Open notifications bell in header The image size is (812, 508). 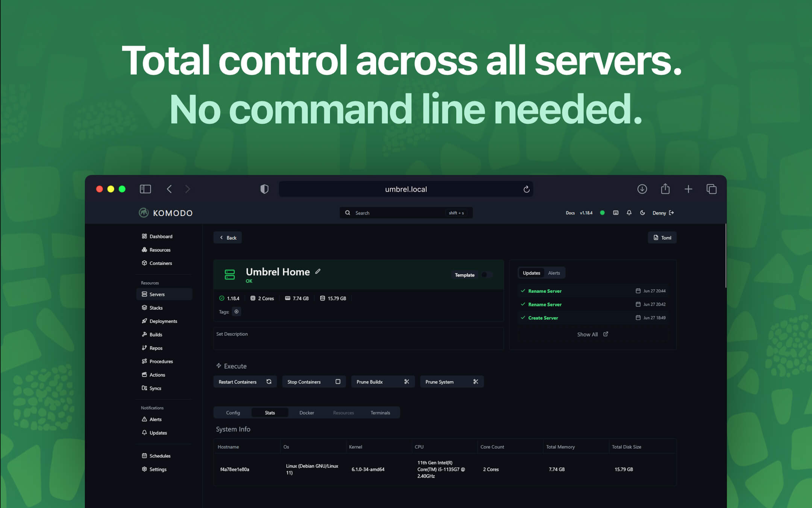(629, 213)
